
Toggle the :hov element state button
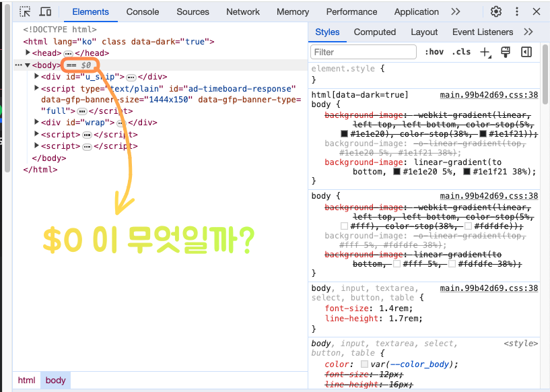(434, 52)
